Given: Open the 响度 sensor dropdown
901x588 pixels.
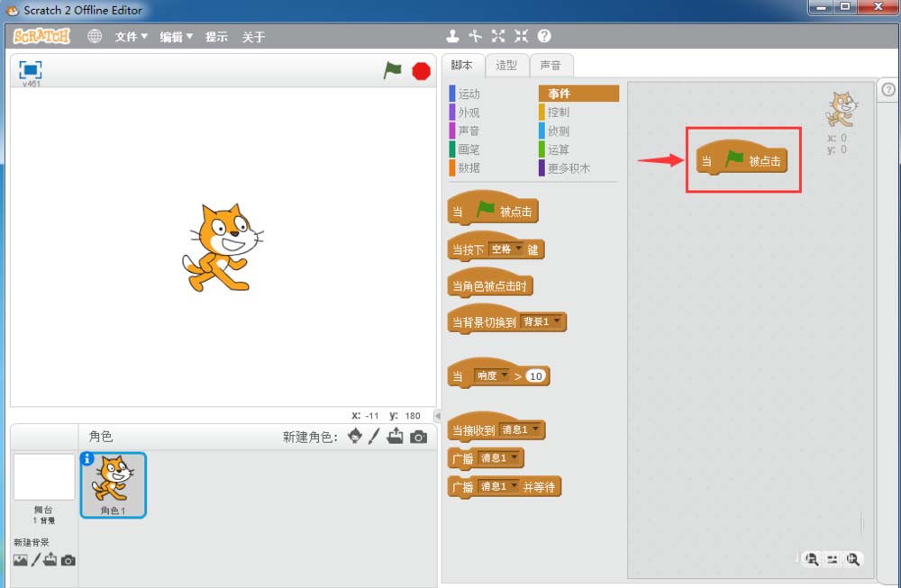Looking at the screenshot, I should 492,375.
